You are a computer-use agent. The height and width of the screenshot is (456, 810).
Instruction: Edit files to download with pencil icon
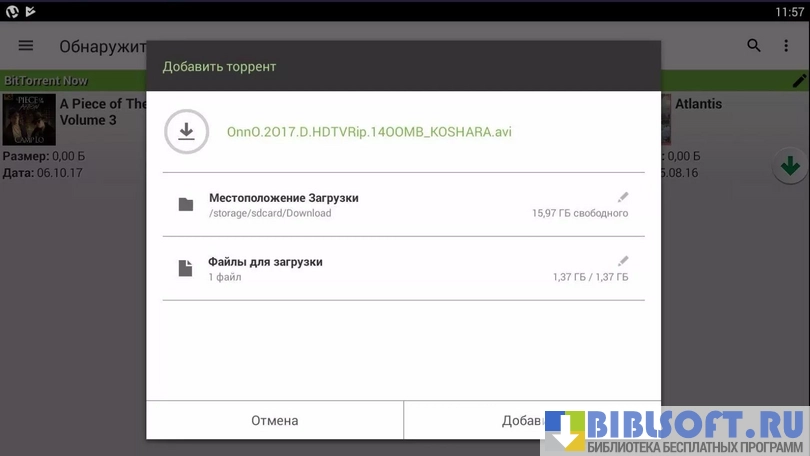(623, 261)
